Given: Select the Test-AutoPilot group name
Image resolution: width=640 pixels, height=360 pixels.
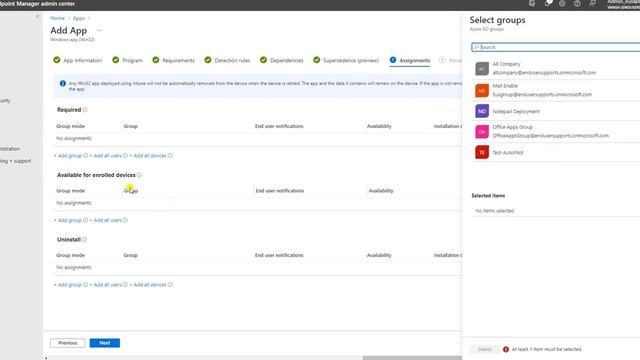Looking at the screenshot, I should pyautogui.click(x=508, y=153).
